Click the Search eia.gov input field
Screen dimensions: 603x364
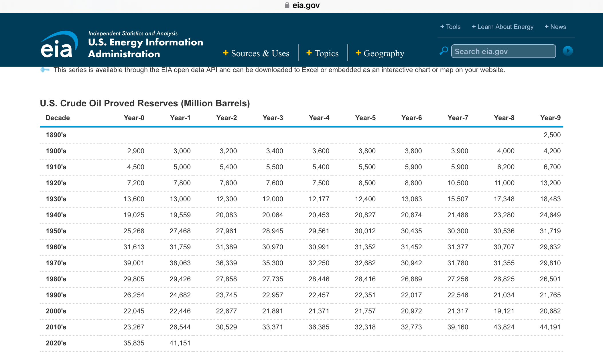tap(503, 51)
